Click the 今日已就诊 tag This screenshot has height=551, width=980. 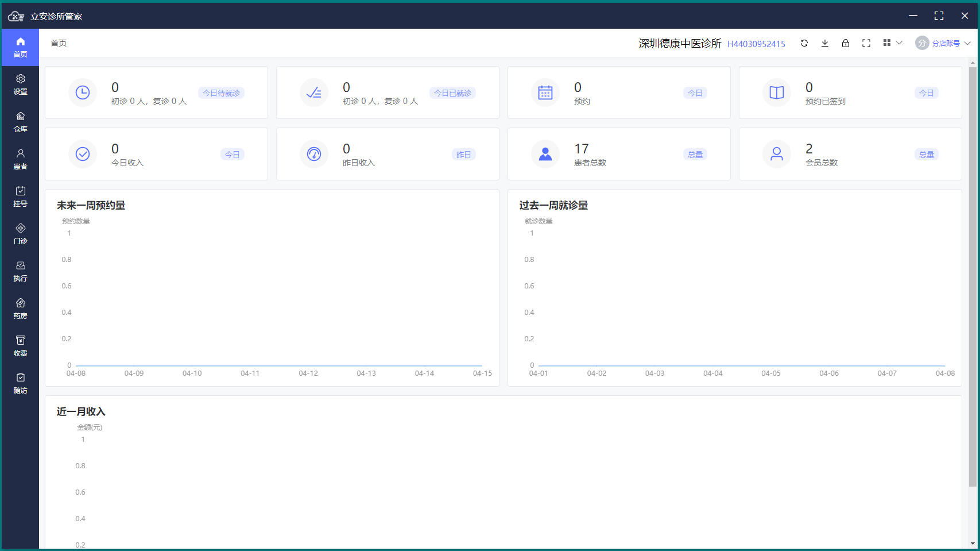pos(452,93)
